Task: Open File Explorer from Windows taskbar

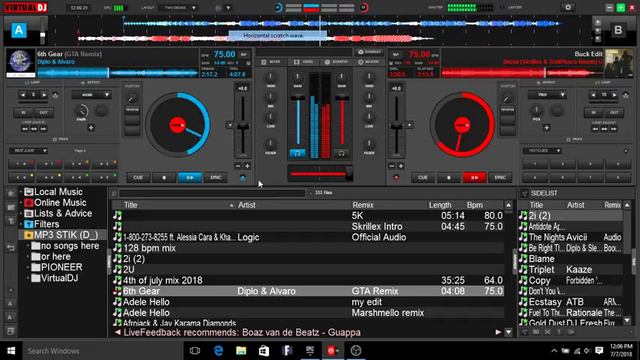Action: [241, 351]
